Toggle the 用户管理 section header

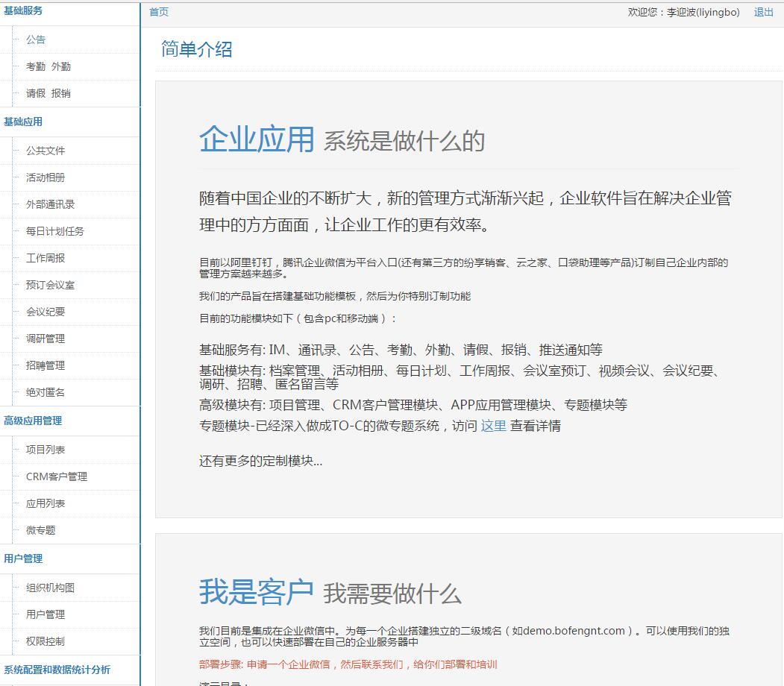point(23,558)
